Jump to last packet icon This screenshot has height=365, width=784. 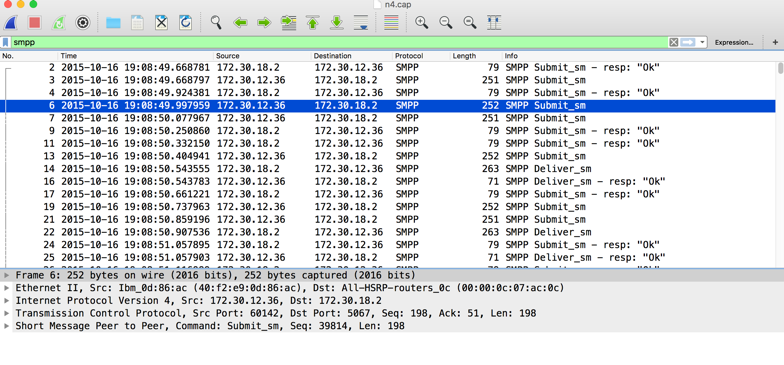[x=337, y=22]
